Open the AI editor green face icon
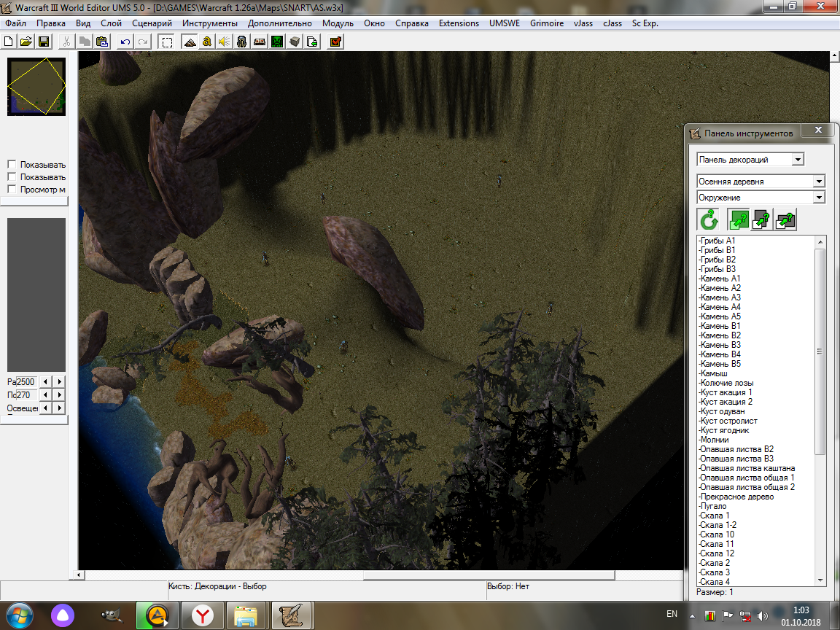The image size is (840, 630). [x=277, y=42]
